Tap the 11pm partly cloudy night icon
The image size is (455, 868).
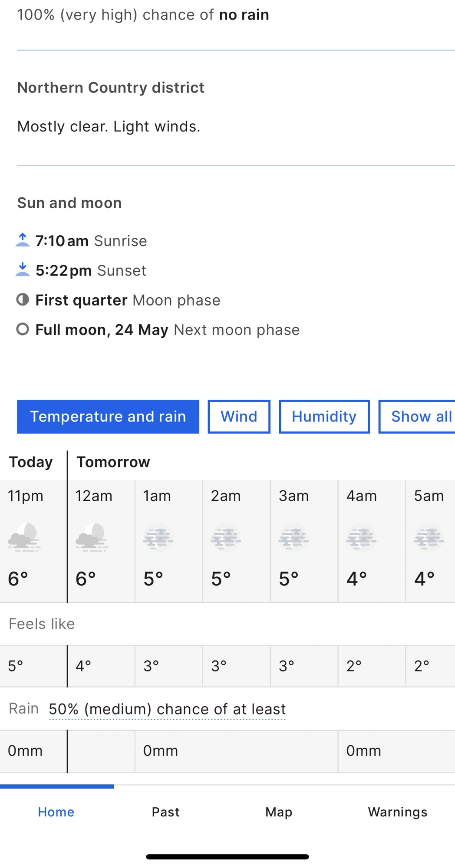[x=24, y=537]
